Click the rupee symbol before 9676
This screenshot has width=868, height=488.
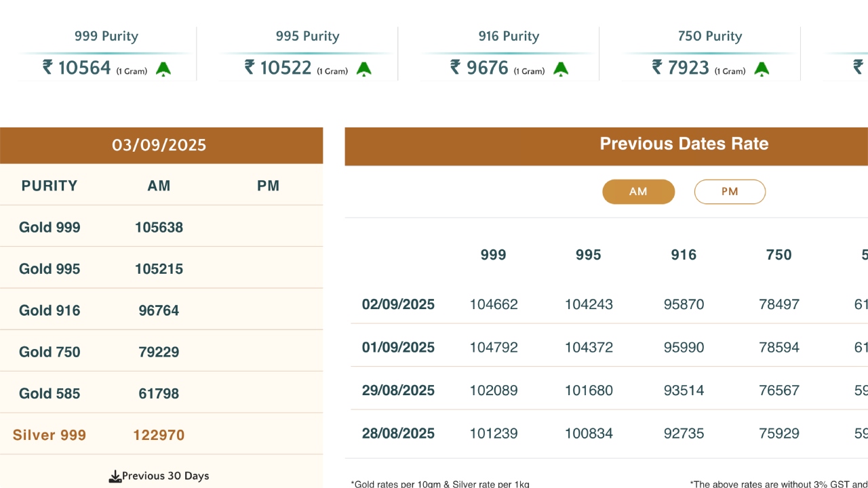coord(456,67)
